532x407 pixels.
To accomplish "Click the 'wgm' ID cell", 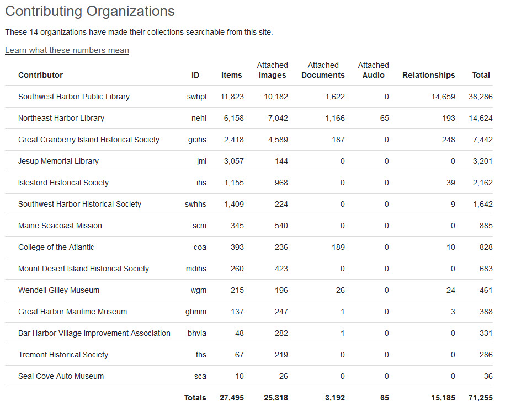I will (x=199, y=290).
